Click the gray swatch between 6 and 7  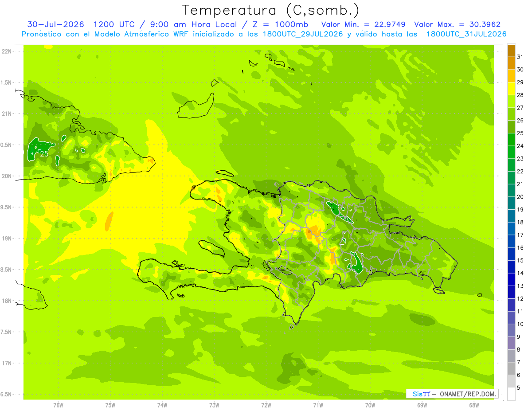click(x=511, y=369)
